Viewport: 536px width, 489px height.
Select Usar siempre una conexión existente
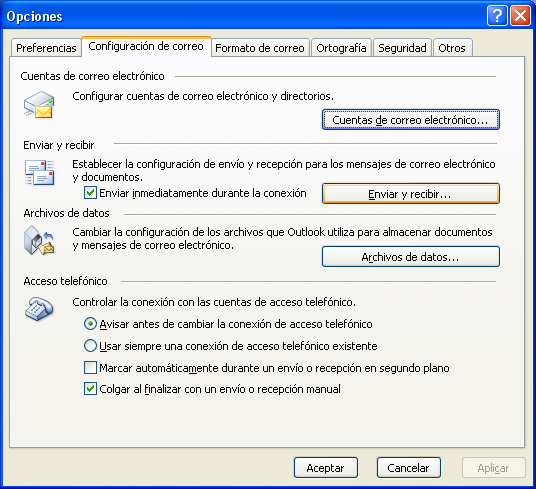[90, 345]
